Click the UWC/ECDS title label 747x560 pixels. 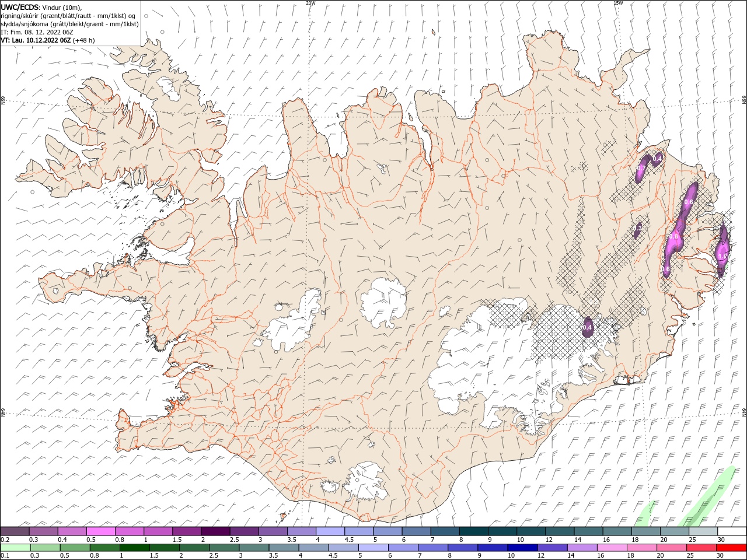(x=20, y=7)
